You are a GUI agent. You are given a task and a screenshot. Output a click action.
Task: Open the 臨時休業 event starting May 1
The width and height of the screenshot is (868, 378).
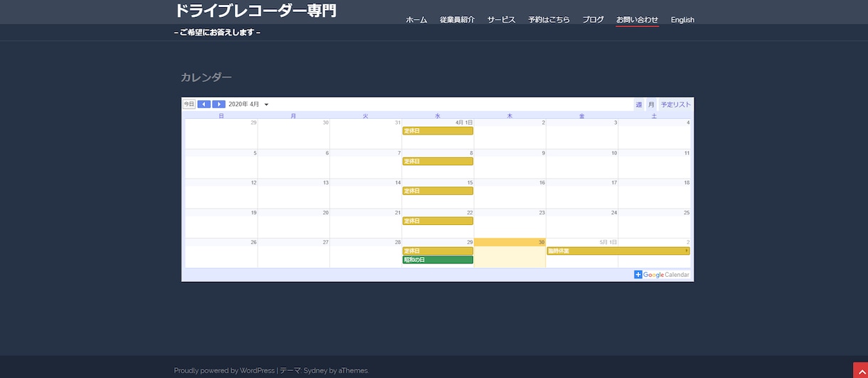pyautogui.click(x=618, y=251)
